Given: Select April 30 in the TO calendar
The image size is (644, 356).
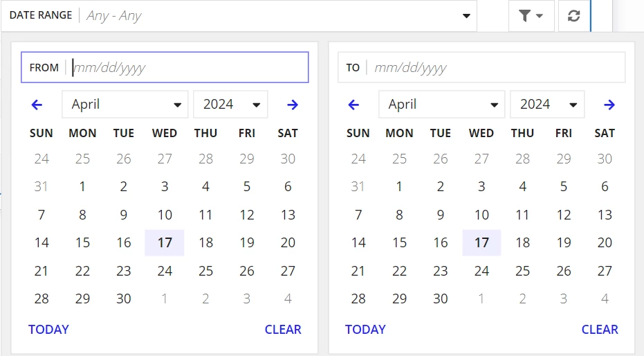Looking at the screenshot, I should pos(440,299).
